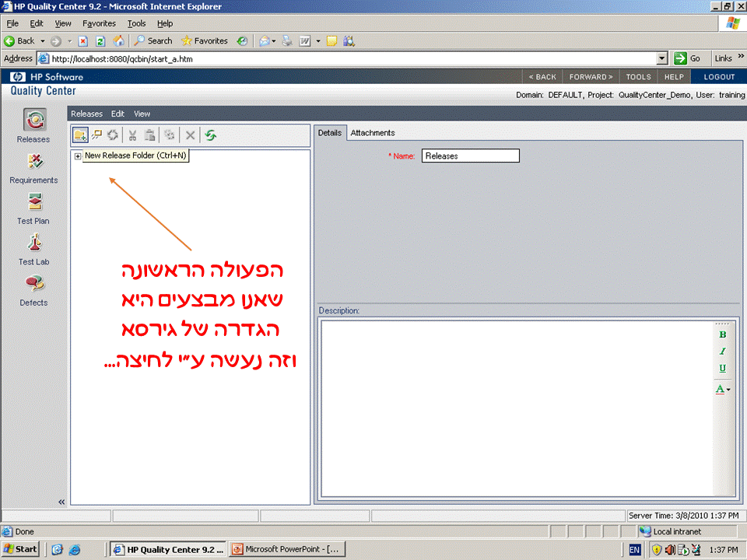Expand the Links toolbar chevron
747x560 pixels.
pyautogui.click(x=741, y=56)
